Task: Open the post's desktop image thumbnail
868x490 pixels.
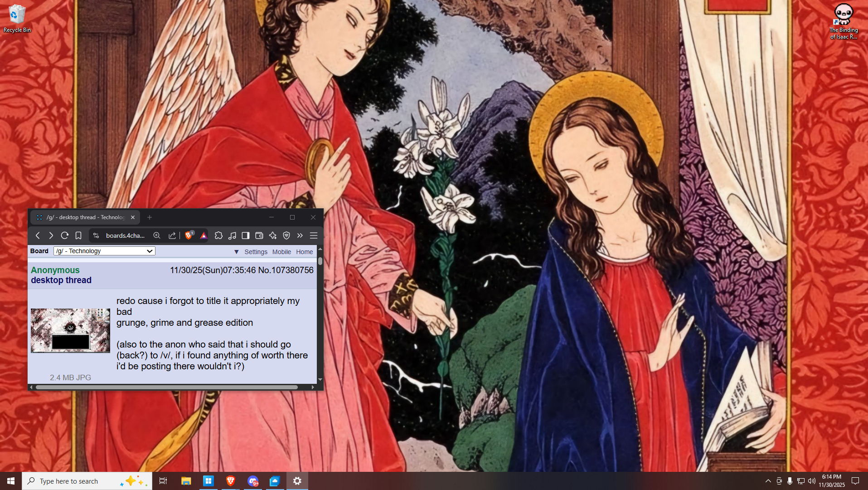Action: pos(70,331)
